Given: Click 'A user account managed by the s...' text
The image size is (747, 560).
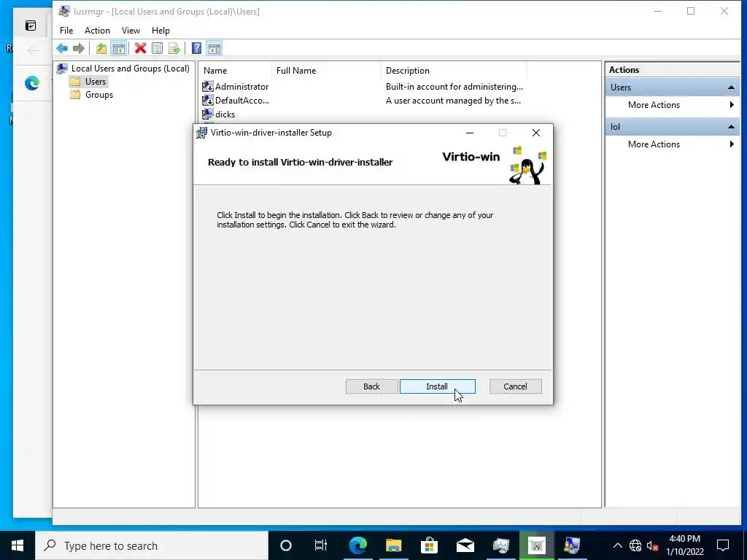Looking at the screenshot, I should click(x=453, y=101).
